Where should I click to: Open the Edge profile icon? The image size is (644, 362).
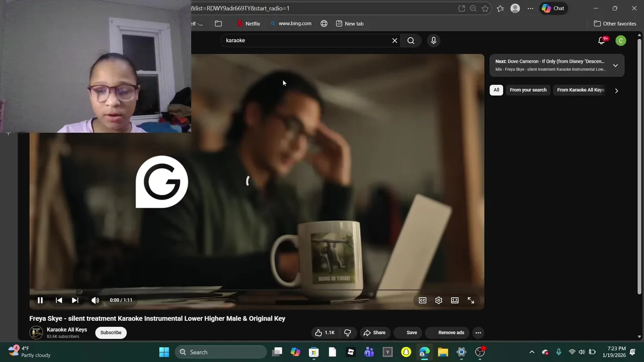(x=515, y=8)
